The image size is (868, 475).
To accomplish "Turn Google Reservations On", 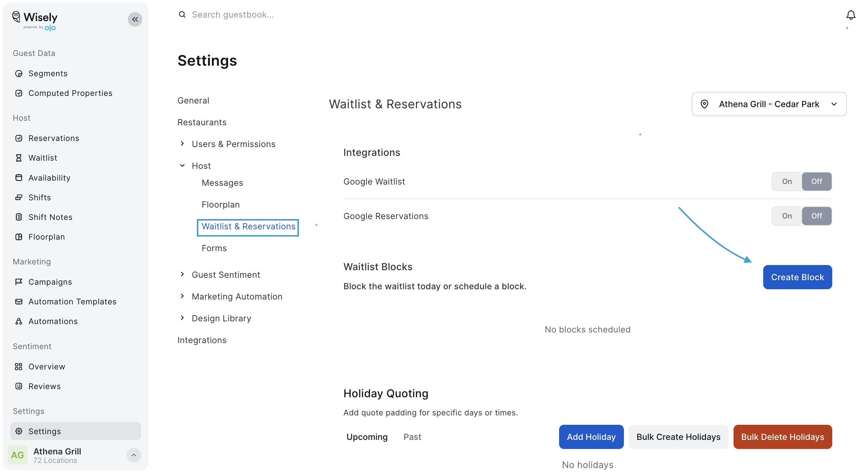I will point(787,216).
